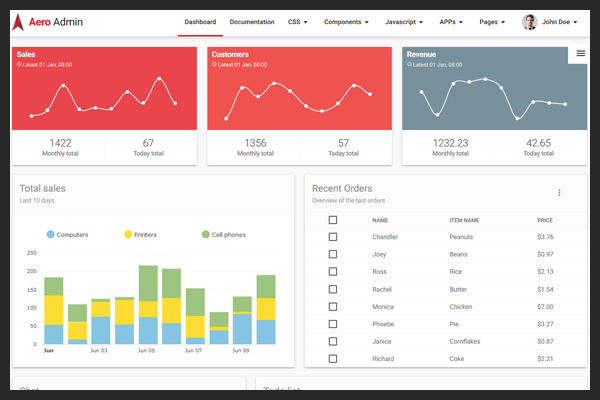This screenshot has height=400, width=600.
Task: Click the Sales today total 67
Action: pos(148,143)
